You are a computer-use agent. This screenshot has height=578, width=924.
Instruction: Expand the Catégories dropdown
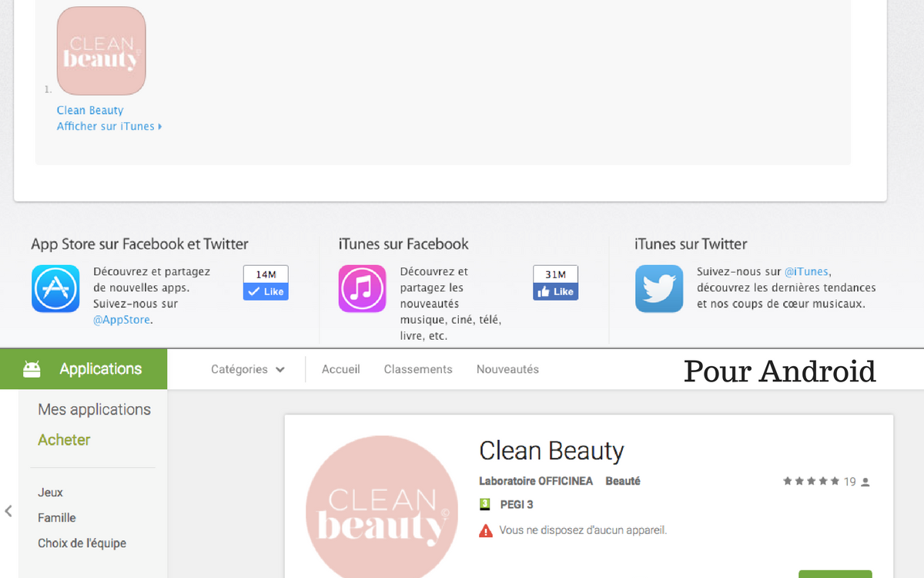pos(248,369)
